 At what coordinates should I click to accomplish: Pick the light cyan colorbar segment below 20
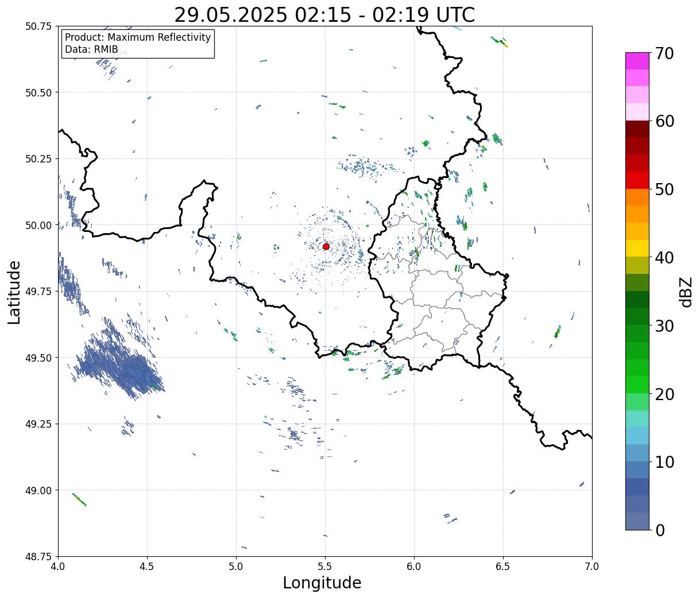[x=637, y=418]
